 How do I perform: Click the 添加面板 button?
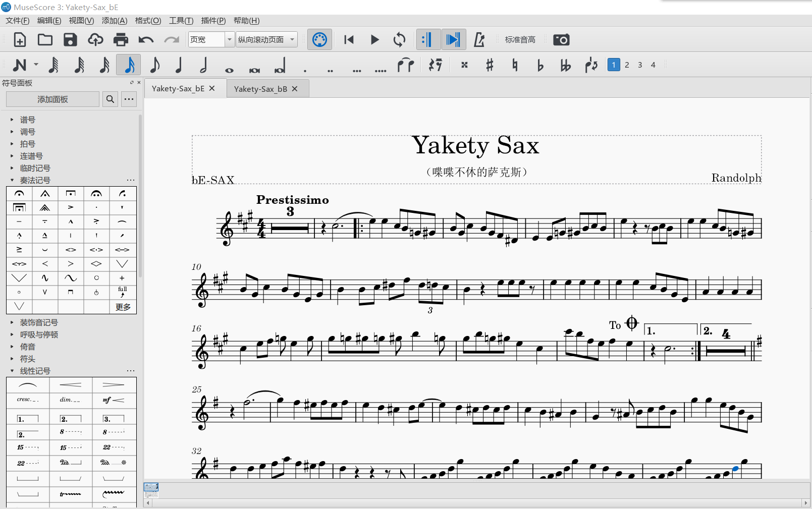click(x=52, y=99)
